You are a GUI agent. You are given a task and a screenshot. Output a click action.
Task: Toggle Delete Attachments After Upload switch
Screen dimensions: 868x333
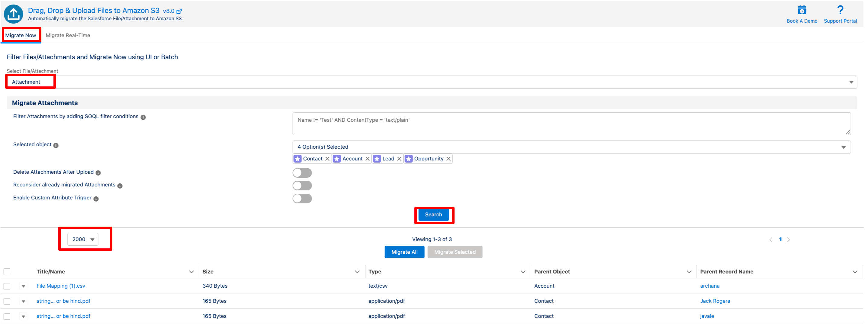(x=302, y=173)
